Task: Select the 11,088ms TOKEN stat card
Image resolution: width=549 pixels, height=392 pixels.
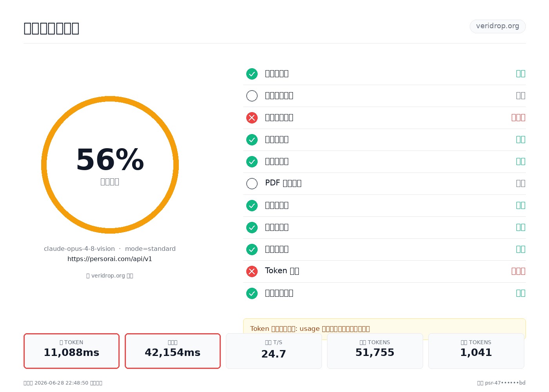Action: click(x=71, y=351)
